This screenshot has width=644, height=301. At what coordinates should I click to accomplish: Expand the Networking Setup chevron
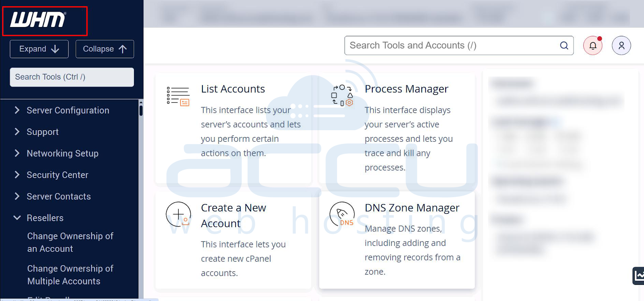click(x=17, y=153)
